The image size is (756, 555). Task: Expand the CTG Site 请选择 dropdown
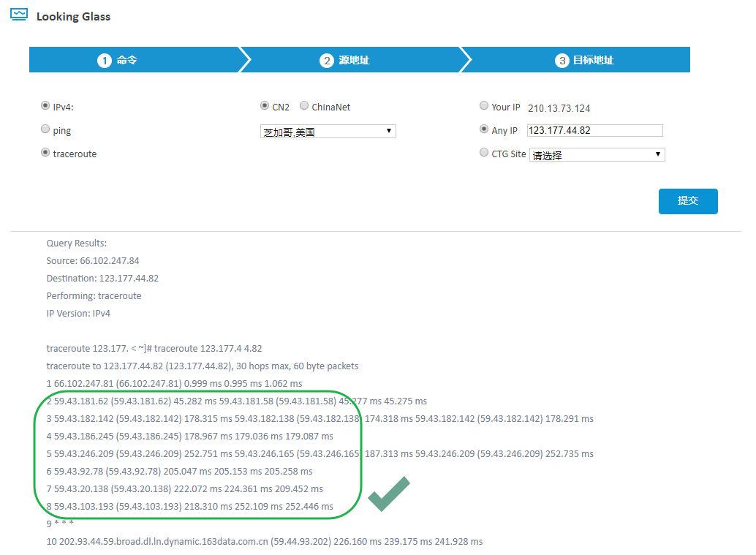597,155
